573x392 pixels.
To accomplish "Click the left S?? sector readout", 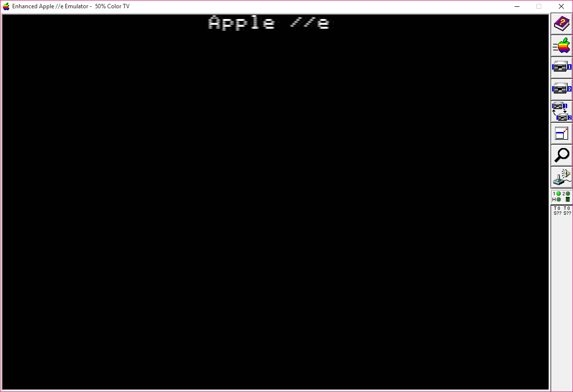I will click(557, 213).
